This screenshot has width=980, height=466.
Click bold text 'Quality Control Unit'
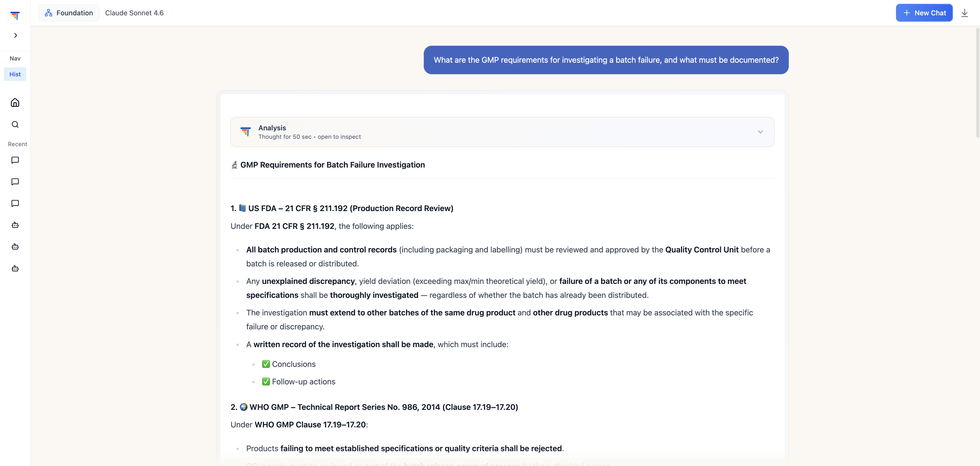coord(702,250)
